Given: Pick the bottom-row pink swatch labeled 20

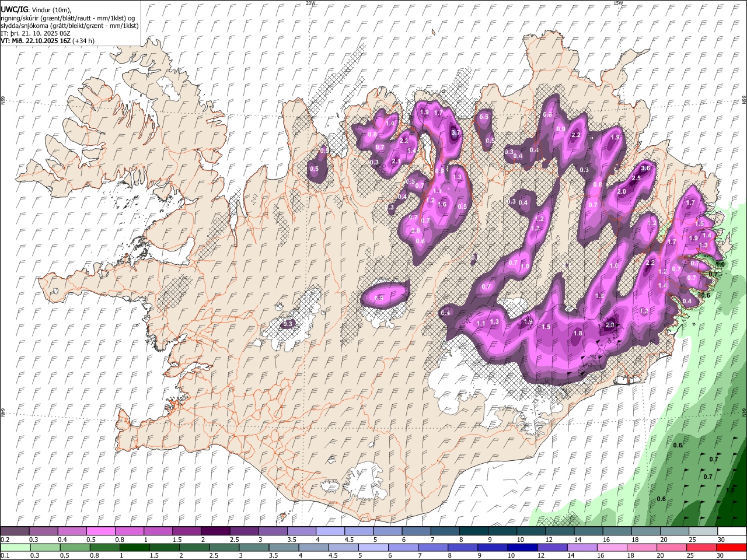Looking at the screenshot, I should pyautogui.click(x=672, y=547).
